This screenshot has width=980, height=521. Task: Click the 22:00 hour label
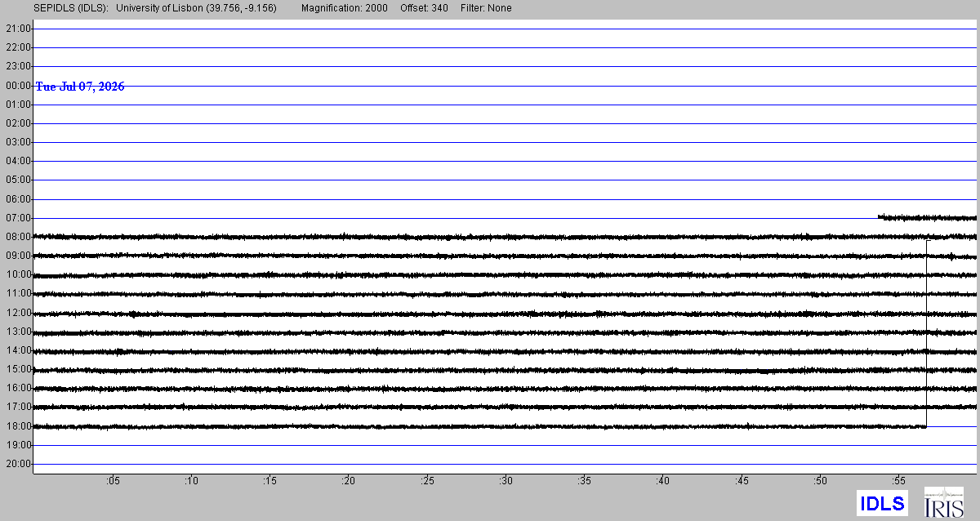point(18,47)
